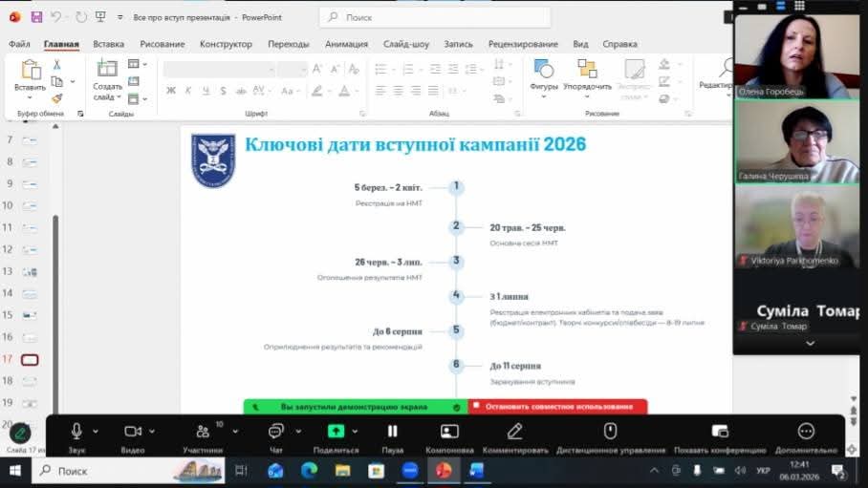Switch to the Вставка ribbon tab
868x488 pixels.
click(108, 44)
